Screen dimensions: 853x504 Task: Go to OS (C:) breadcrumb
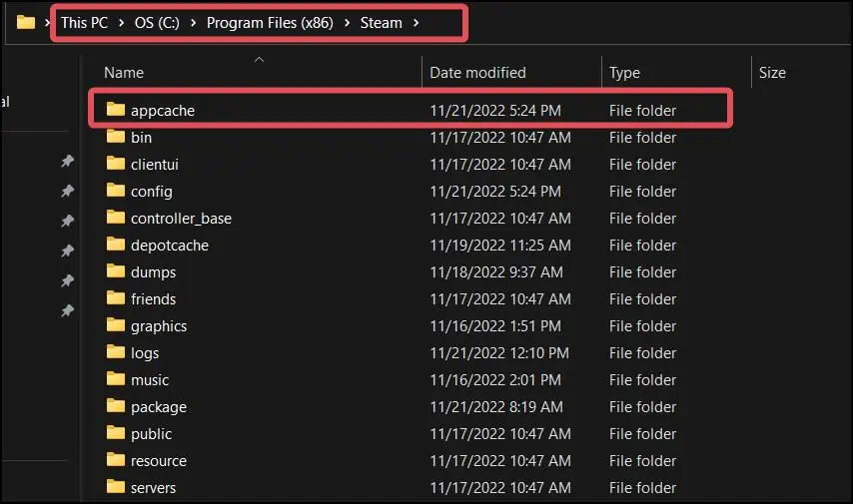pos(158,22)
